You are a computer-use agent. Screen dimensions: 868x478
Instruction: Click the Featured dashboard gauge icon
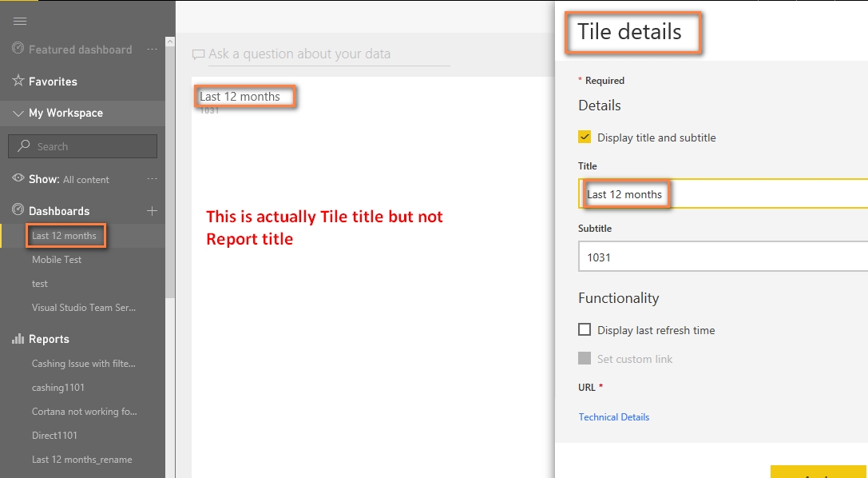coord(18,48)
